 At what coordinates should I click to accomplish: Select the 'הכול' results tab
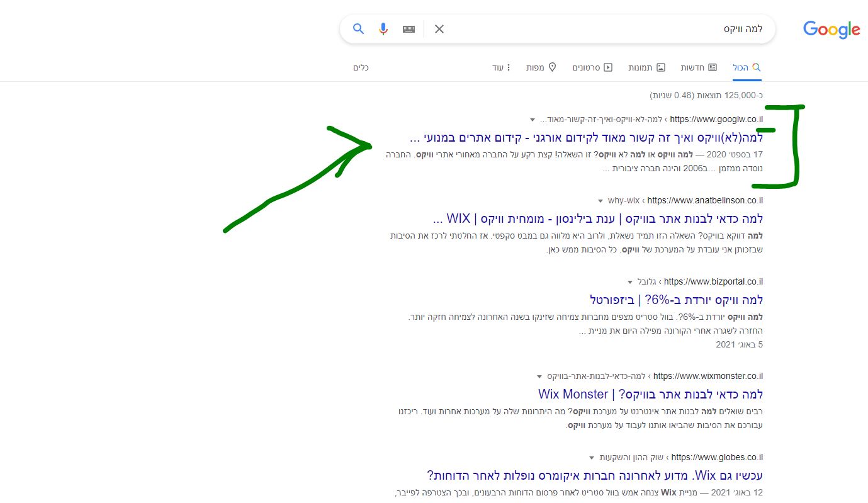[747, 67]
